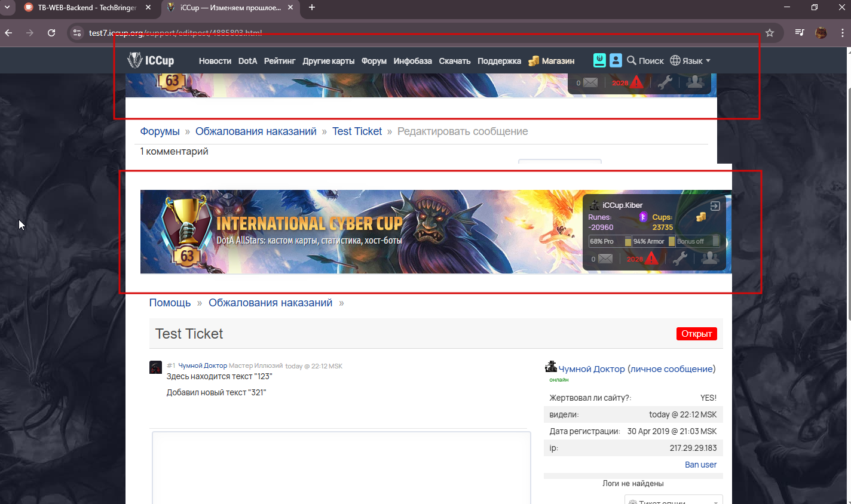Click the hat icon beside Чумной Доктор (личное сообщение)
851x504 pixels.
click(551, 367)
